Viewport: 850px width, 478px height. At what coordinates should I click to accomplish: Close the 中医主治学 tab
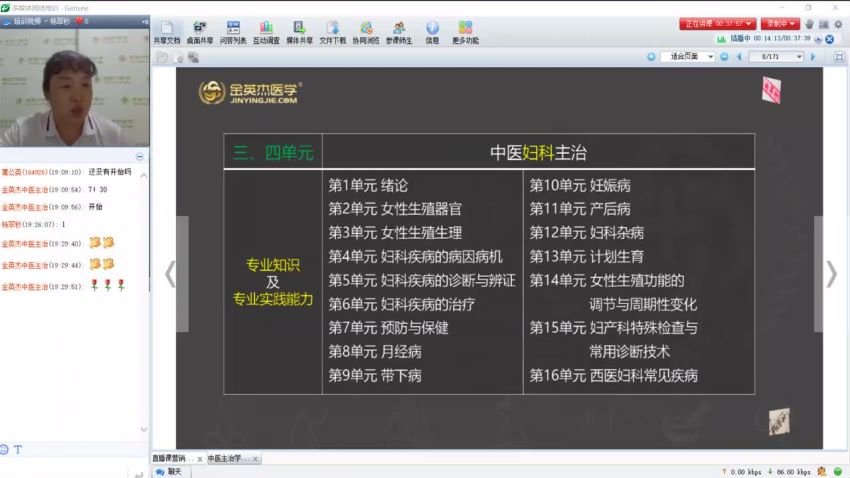tap(255, 459)
